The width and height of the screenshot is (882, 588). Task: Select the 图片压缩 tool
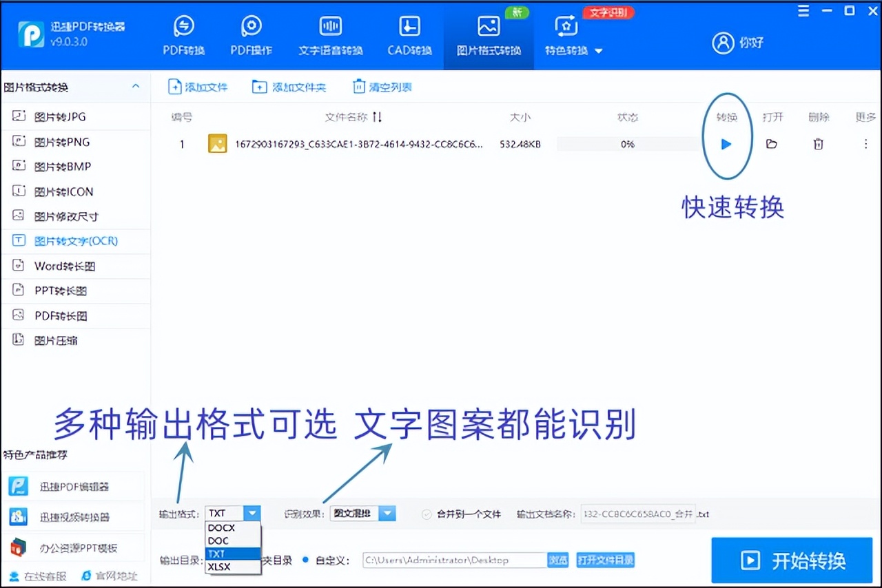pos(55,340)
